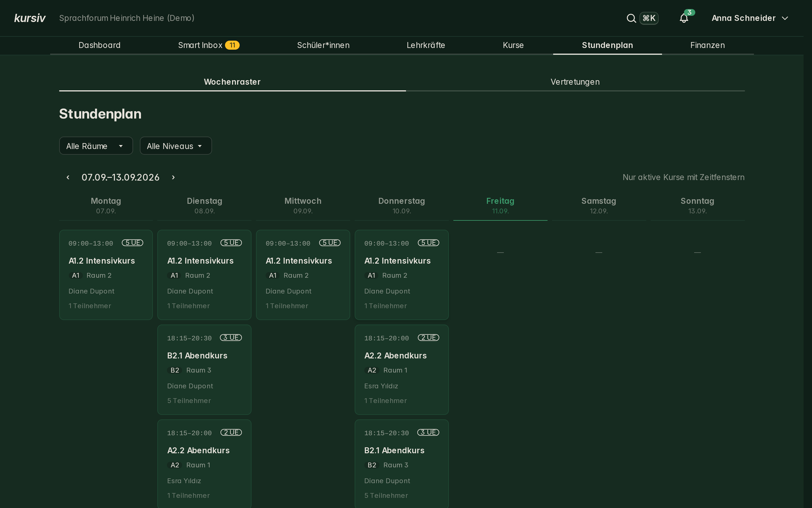The width and height of the screenshot is (812, 508).
Task: Open Tuesday's B2.1 Abendkurs card
Action: (204, 370)
